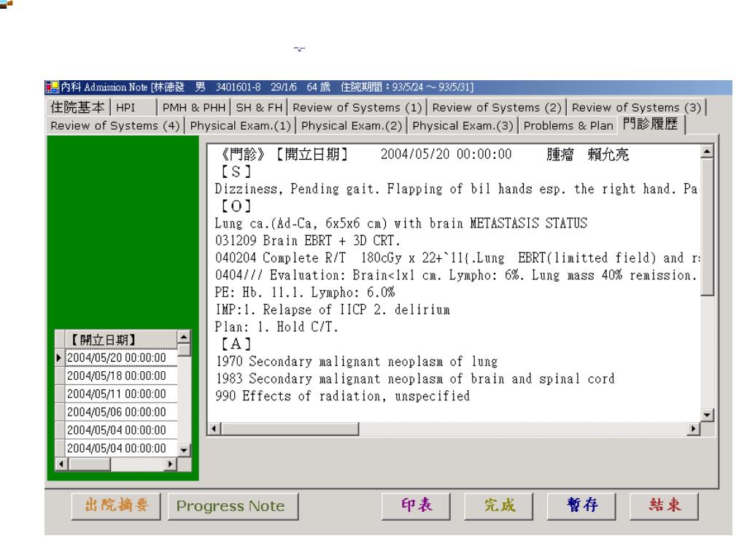
Task: Switch to Physical Exam.(1) tab
Action: [240, 125]
